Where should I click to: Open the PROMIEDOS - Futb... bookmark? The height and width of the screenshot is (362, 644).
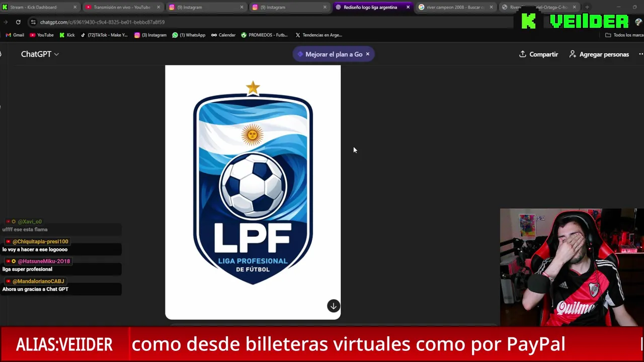264,35
